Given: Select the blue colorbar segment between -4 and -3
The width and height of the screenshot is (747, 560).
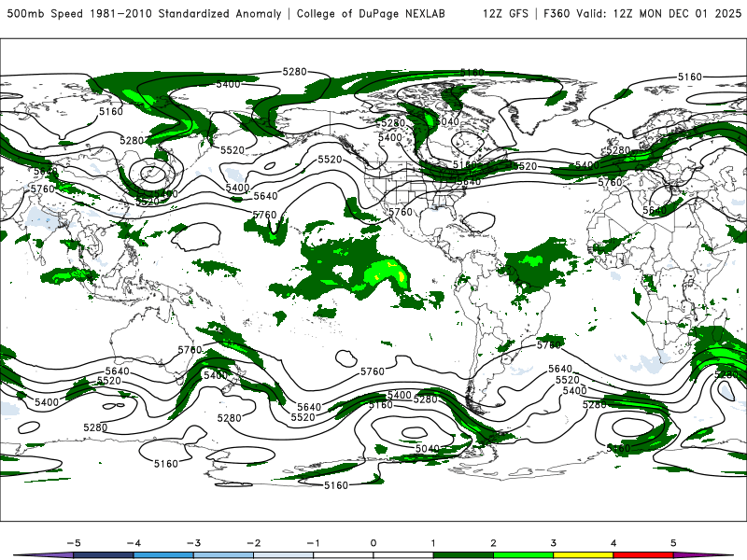Looking at the screenshot, I should (163, 555).
